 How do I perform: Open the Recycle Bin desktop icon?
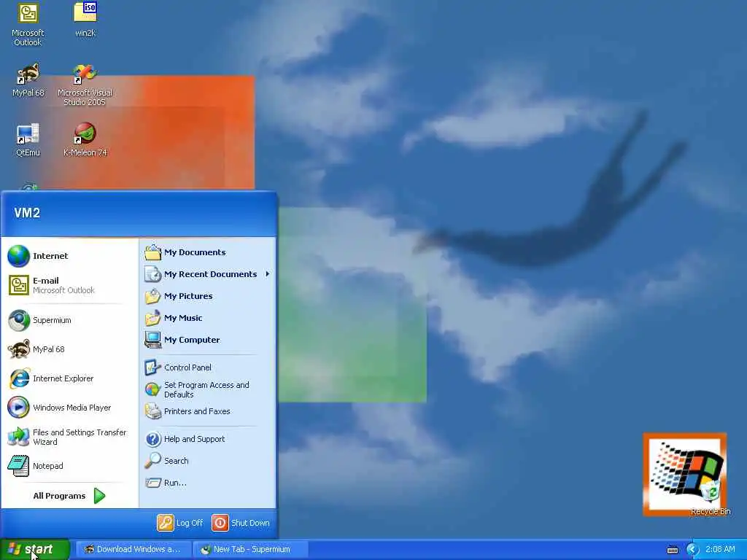point(711,498)
